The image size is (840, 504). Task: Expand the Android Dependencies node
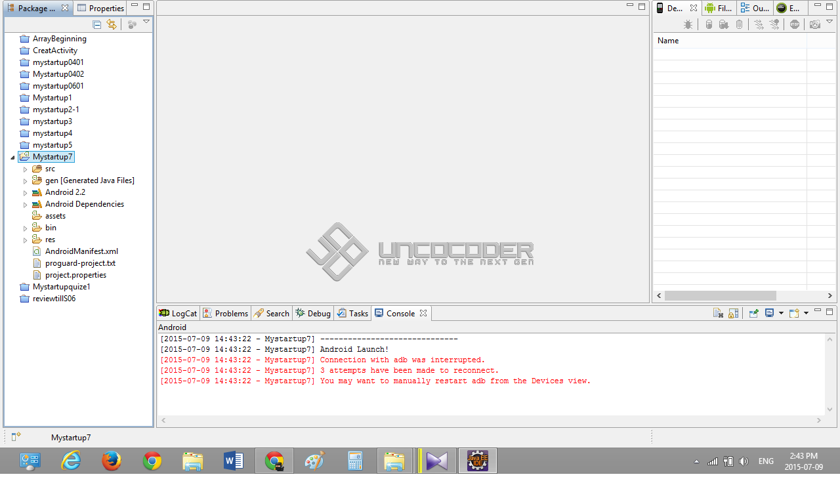(26, 204)
